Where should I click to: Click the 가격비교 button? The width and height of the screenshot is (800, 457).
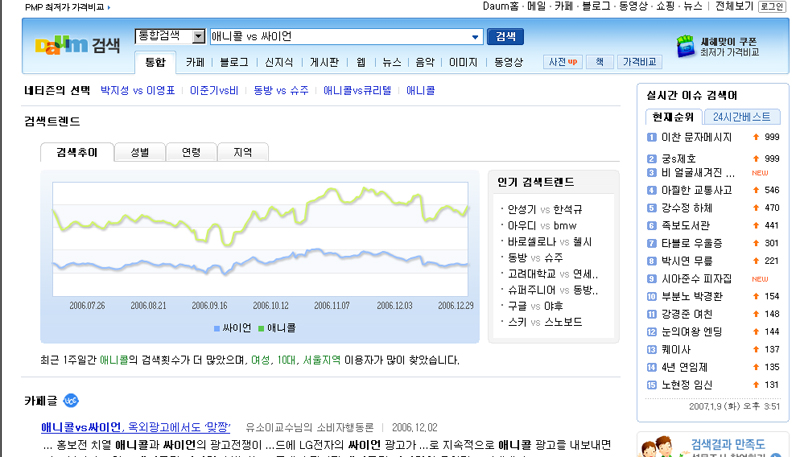(x=639, y=62)
